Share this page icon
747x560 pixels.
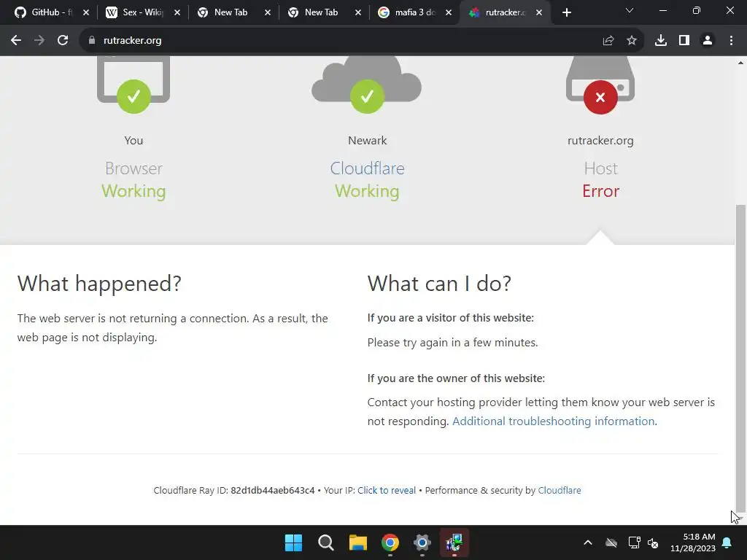[608, 41]
